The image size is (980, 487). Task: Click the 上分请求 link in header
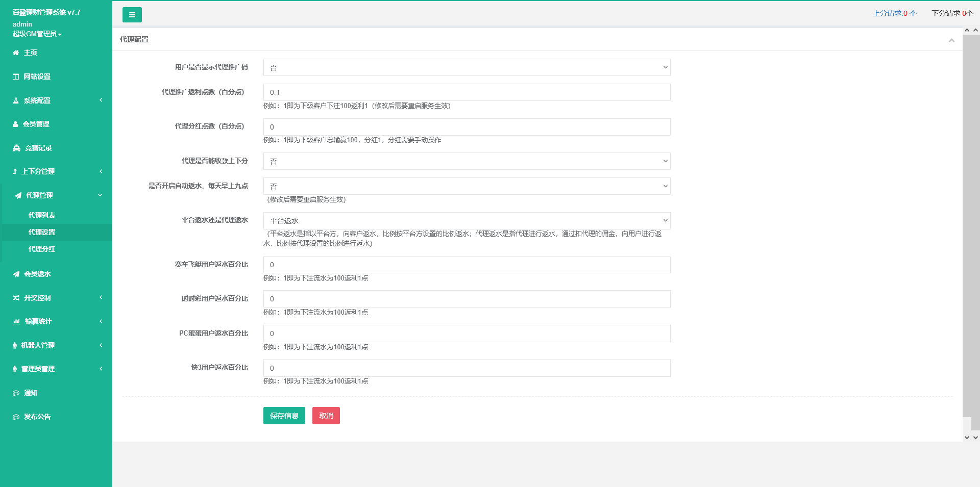click(894, 13)
